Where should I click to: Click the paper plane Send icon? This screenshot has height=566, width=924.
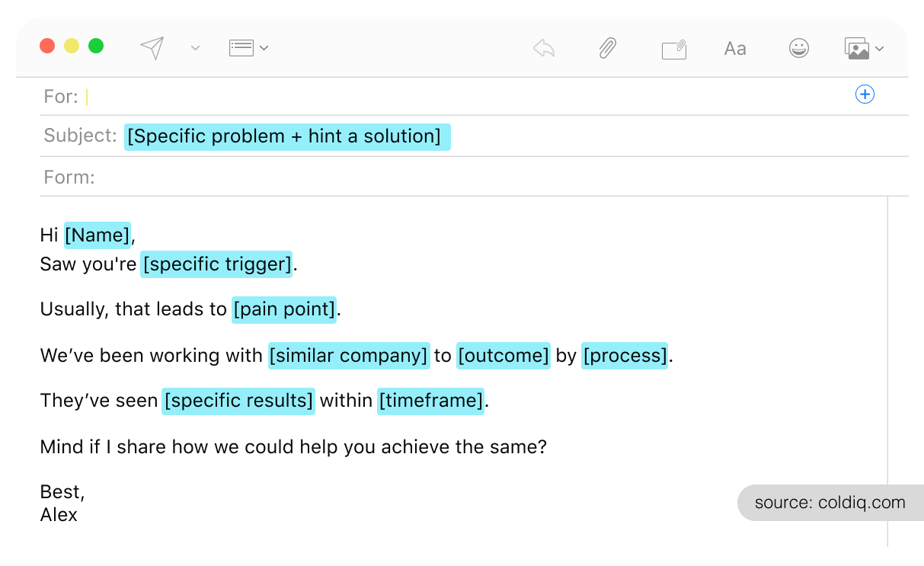coord(152,48)
